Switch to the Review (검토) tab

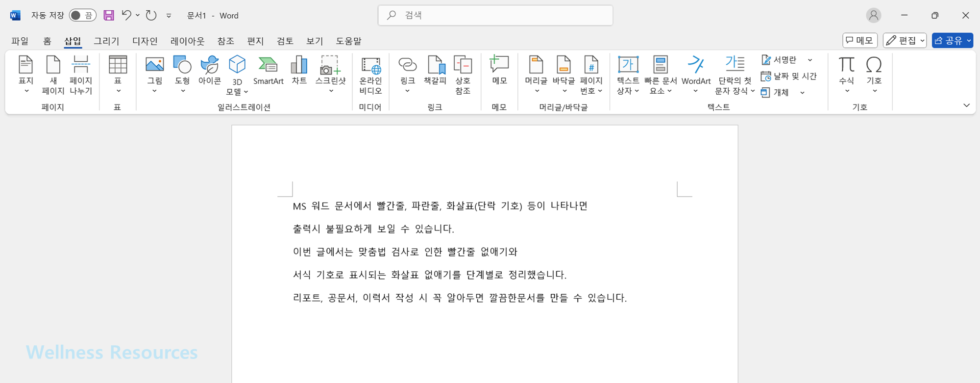click(x=285, y=41)
